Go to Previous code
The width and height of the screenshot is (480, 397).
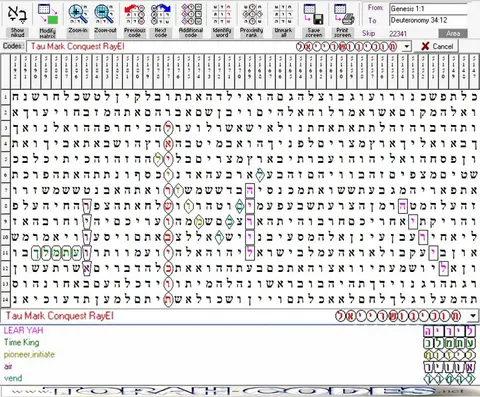[135, 14]
